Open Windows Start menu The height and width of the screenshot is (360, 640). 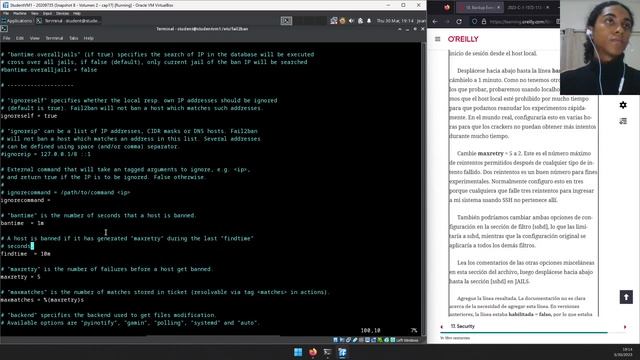[298, 352]
